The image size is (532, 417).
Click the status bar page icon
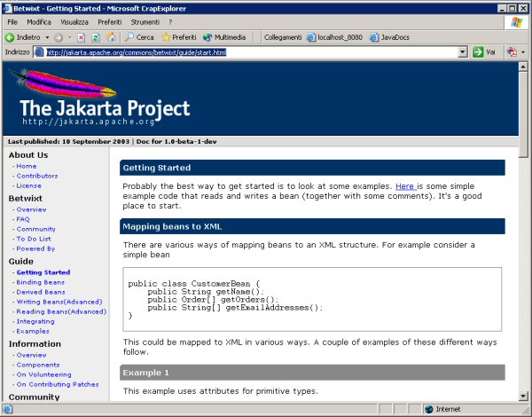point(8,409)
